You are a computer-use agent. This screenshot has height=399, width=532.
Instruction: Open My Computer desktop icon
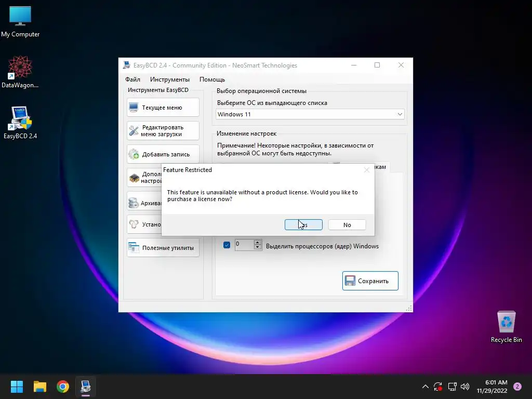point(20,22)
